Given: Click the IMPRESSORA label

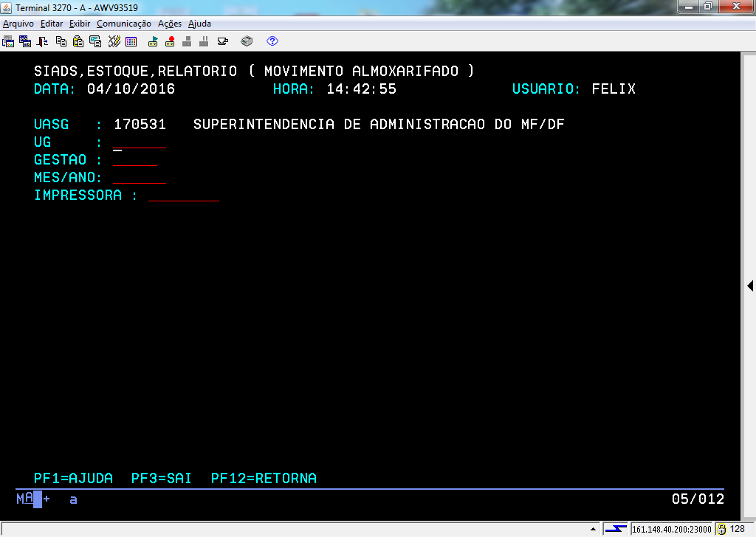Looking at the screenshot, I should (78, 195).
